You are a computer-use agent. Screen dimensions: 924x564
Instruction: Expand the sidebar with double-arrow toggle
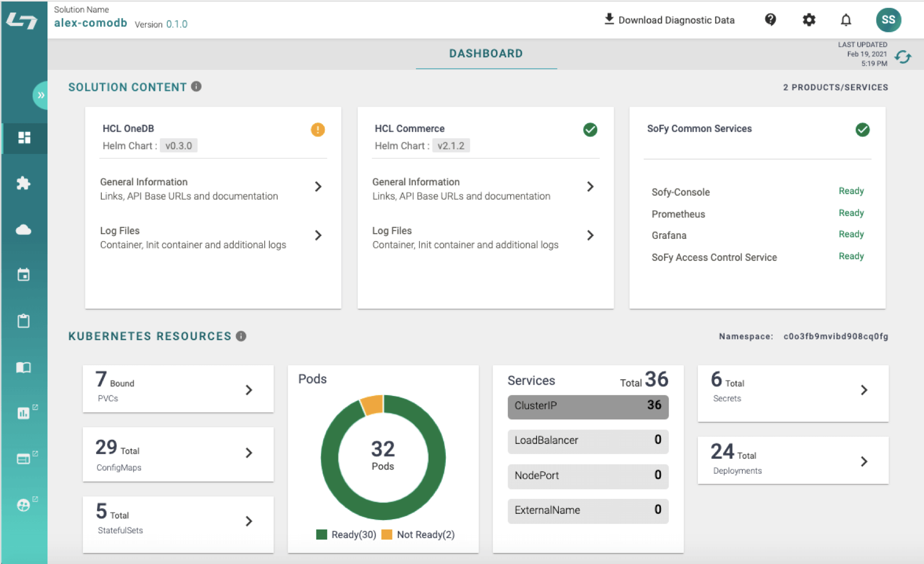click(41, 95)
